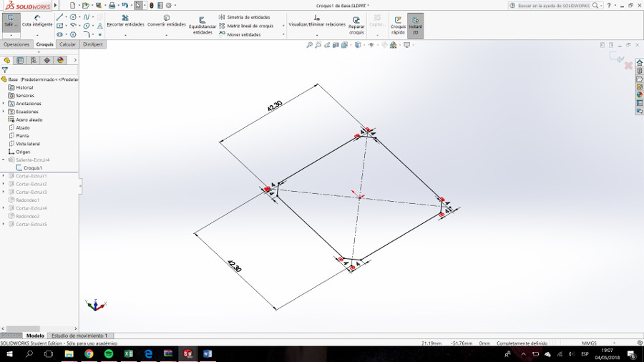Click Equidistanciar entidades offset tool
644x362 pixels.
[202, 26]
